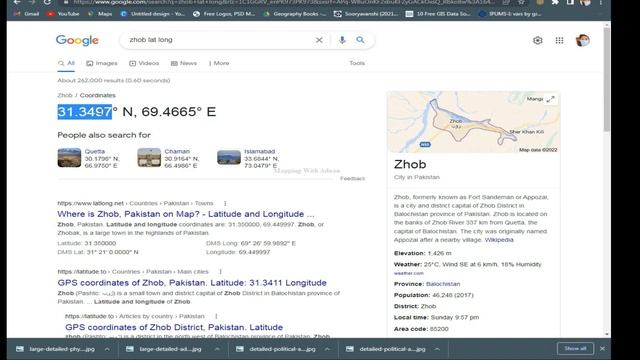Open the Balochistan province link
This screenshot has width=640, height=360.
click(x=443, y=284)
